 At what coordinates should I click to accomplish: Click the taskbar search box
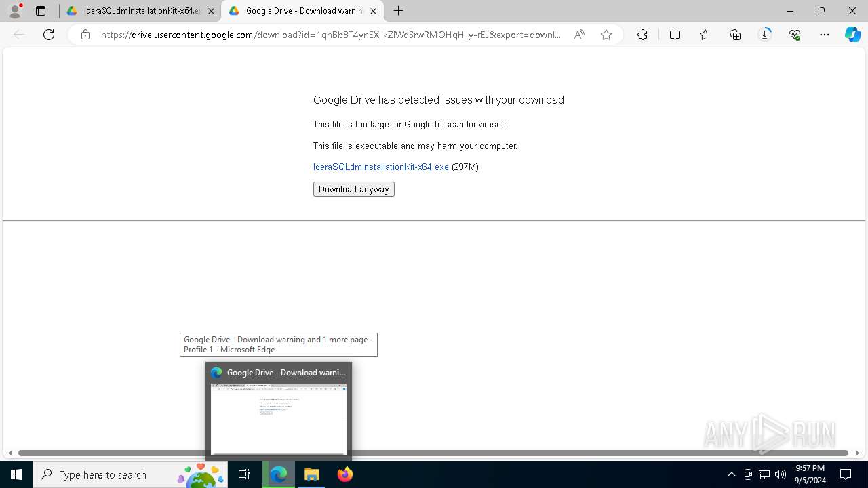pyautogui.click(x=130, y=474)
